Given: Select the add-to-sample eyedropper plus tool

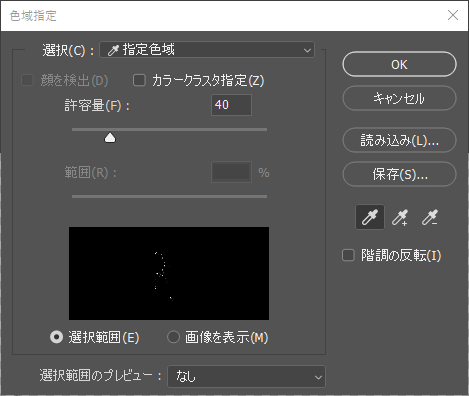Looking at the screenshot, I should (400, 217).
